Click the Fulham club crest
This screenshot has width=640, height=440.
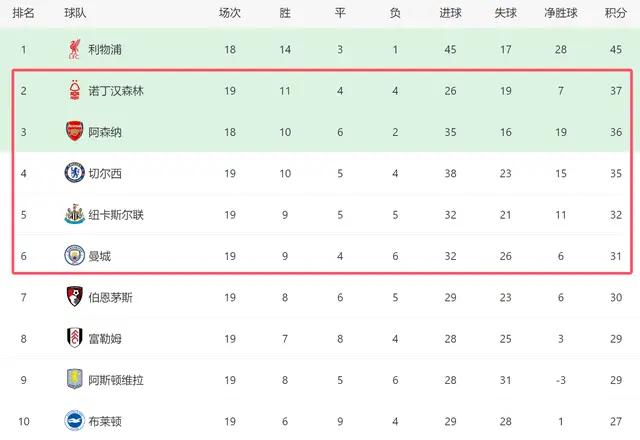74,338
